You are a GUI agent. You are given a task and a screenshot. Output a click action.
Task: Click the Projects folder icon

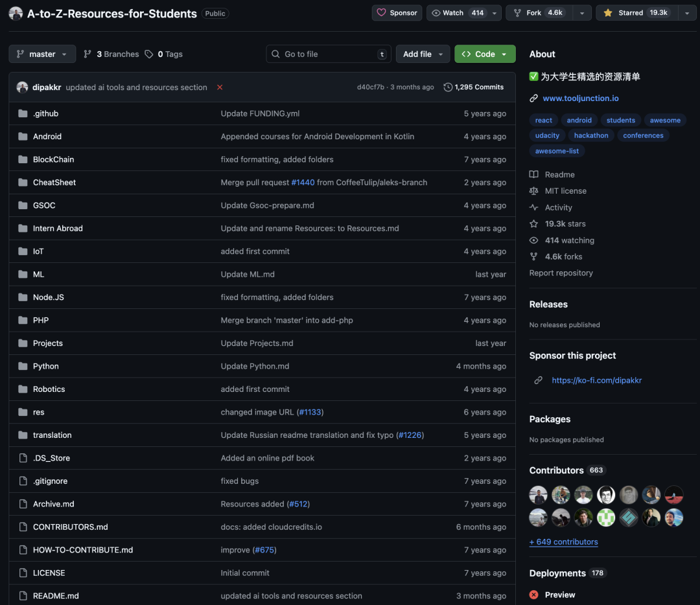pos(23,343)
